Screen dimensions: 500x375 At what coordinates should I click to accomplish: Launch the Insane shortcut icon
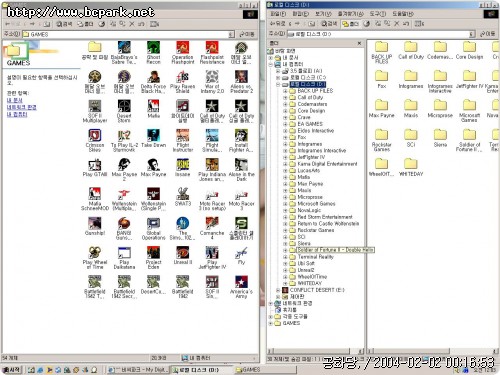183,168
